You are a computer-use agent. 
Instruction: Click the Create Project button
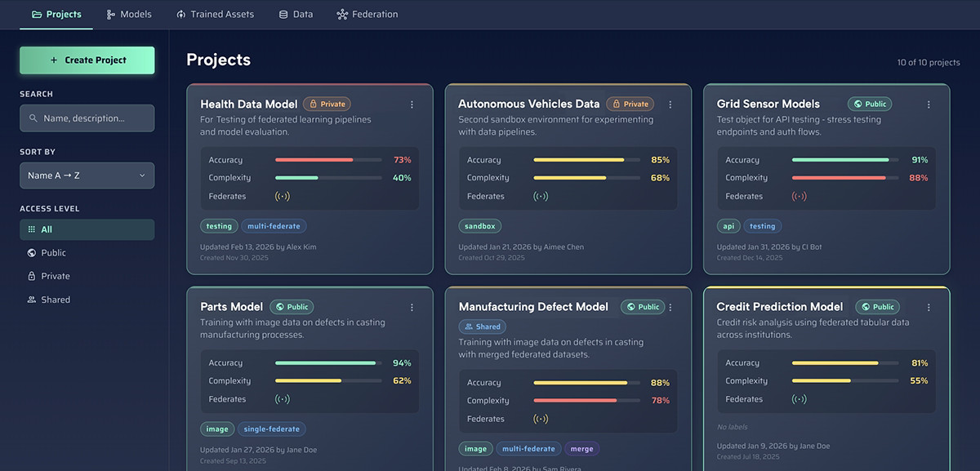tap(87, 60)
